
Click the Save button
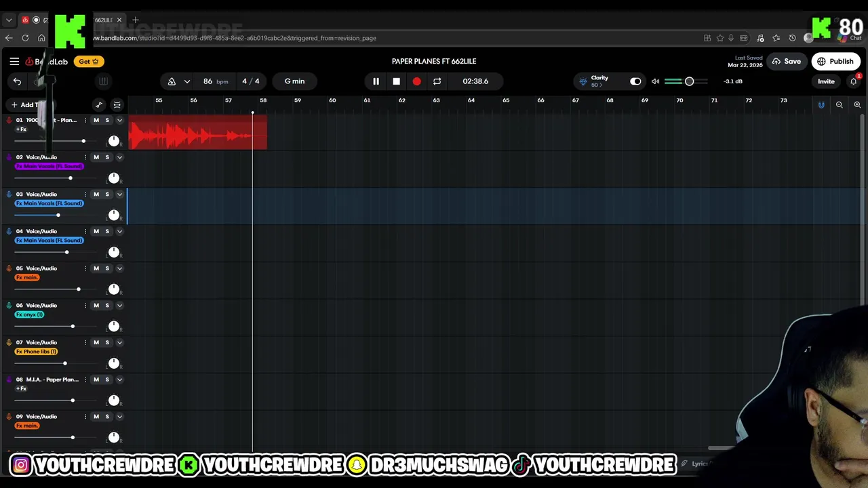click(786, 62)
